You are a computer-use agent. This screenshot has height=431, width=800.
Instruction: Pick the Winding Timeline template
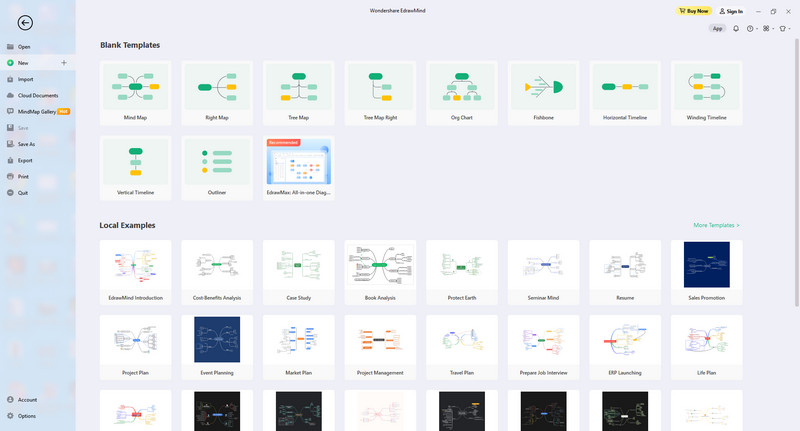click(x=707, y=93)
